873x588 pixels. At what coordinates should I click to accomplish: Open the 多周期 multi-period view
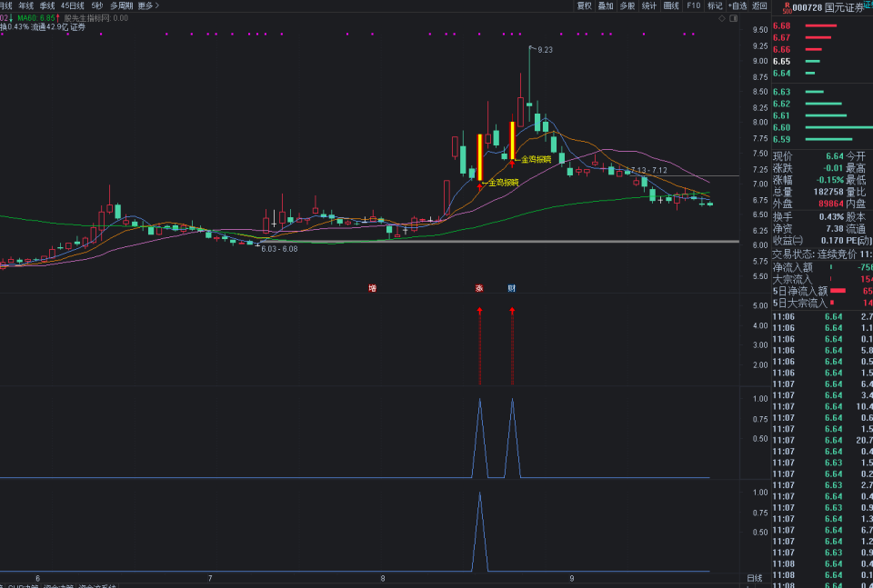[x=121, y=5]
